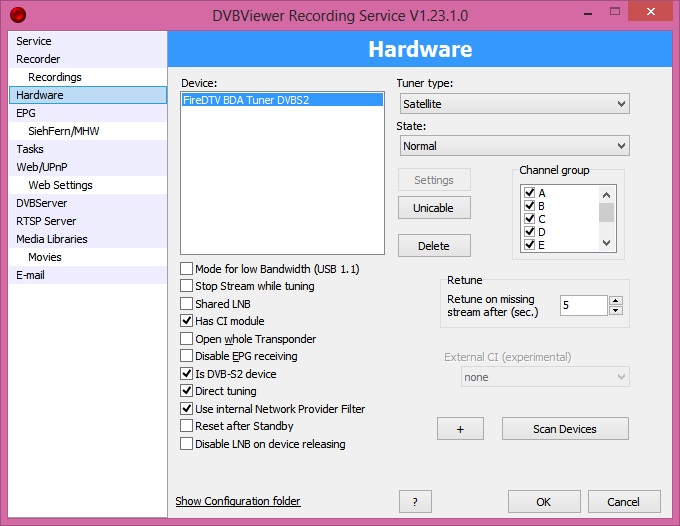This screenshot has height=526, width=680.
Task: Click the plus button to add device
Action: tap(460, 429)
